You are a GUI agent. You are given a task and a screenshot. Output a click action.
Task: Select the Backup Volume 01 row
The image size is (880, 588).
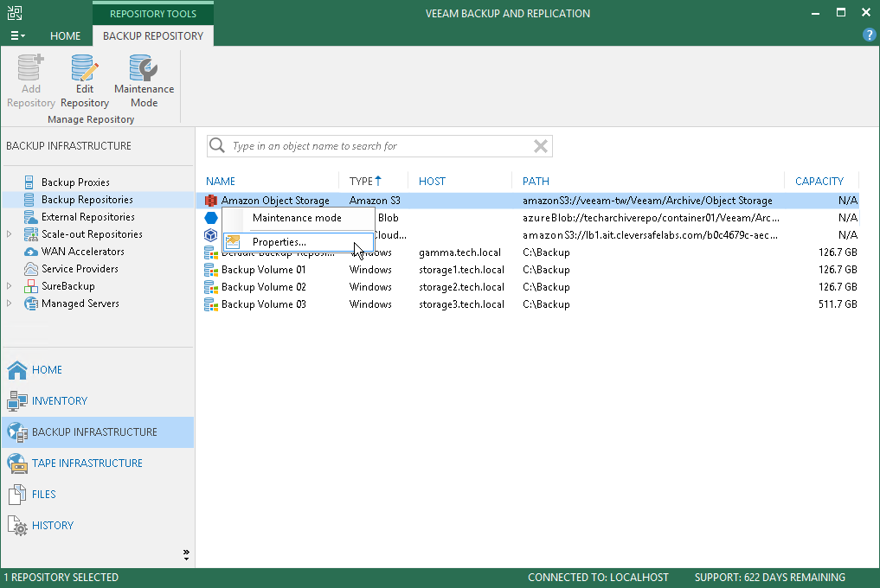pos(528,270)
